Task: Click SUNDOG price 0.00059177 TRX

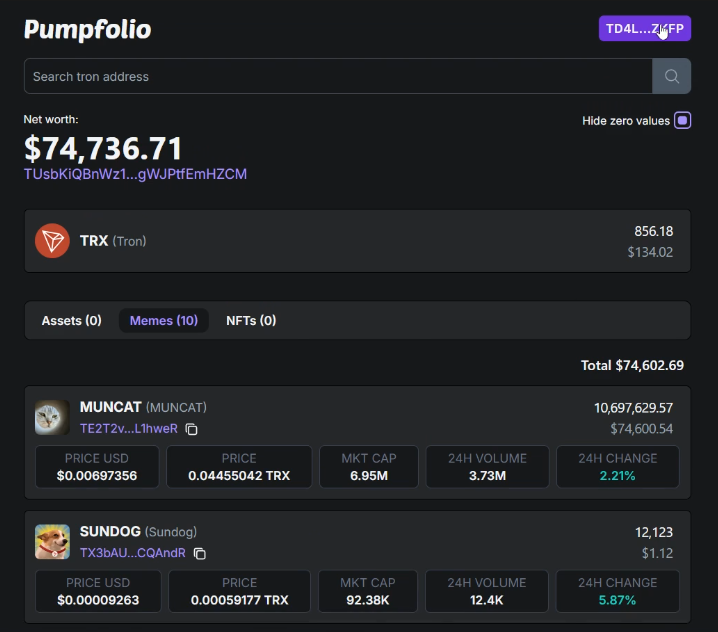Action: [239, 600]
